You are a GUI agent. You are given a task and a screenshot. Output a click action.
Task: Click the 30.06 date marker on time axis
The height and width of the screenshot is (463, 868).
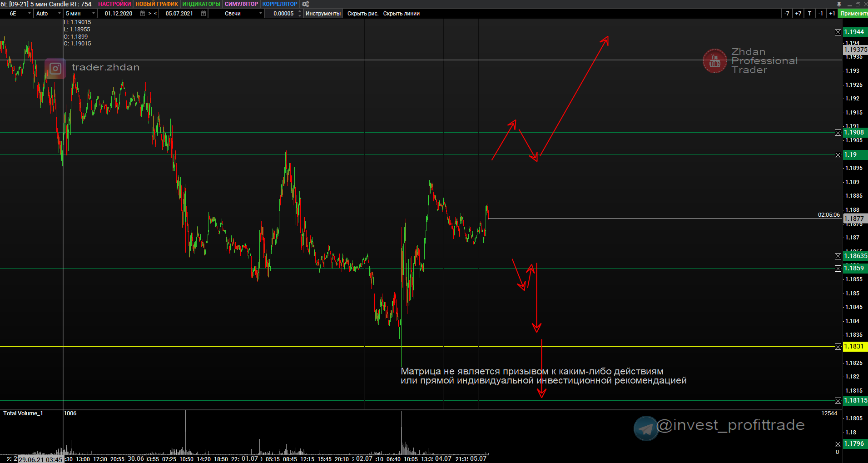pyautogui.click(x=136, y=459)
